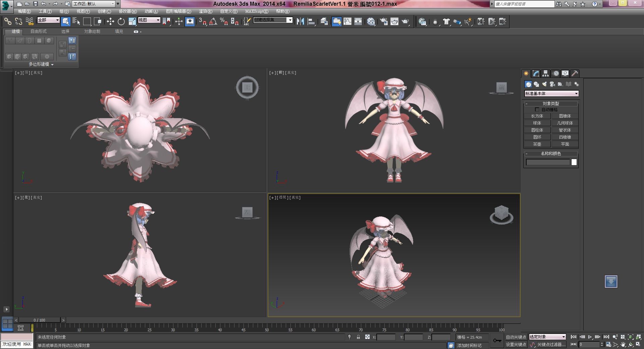Toggle Percent Snap in the toolbar
Image resolution: width=644 pixels, height=349 pixels.
224,21
